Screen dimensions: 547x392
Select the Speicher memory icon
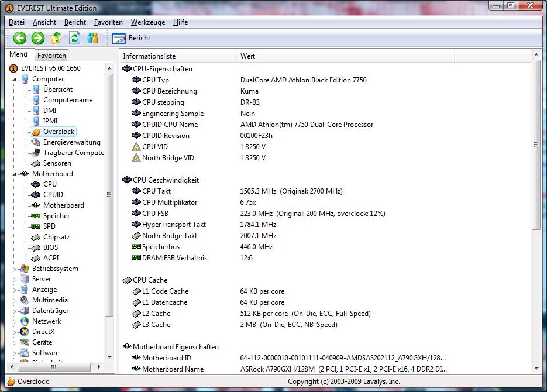pos(36,216)
